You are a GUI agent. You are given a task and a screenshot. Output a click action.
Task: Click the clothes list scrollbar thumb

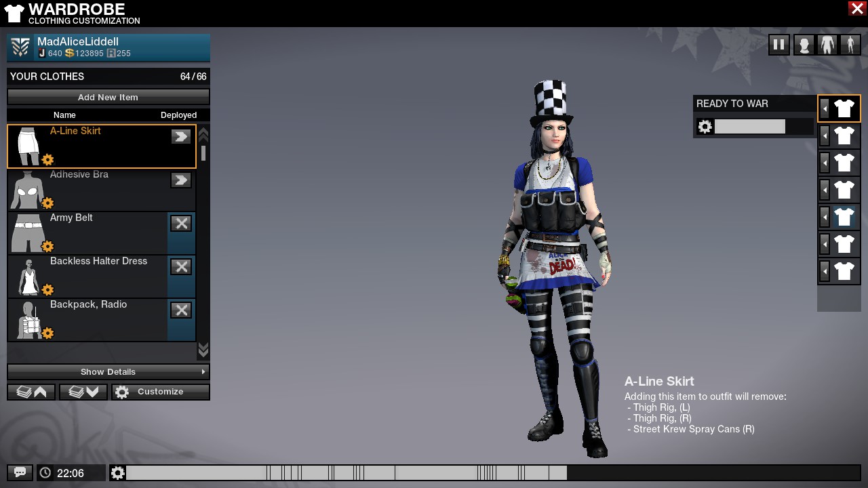click(x=203, y=152)
